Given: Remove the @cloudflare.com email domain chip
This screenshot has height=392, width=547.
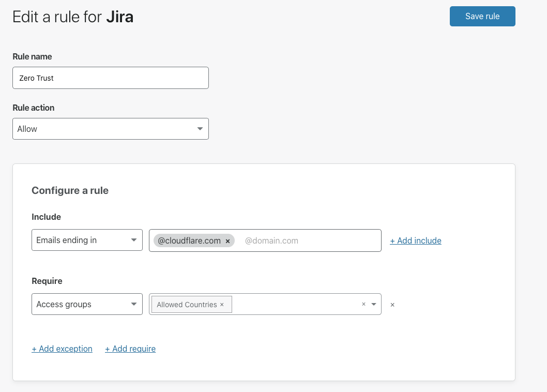Looking at the screenshot, I should coord(228,241).
